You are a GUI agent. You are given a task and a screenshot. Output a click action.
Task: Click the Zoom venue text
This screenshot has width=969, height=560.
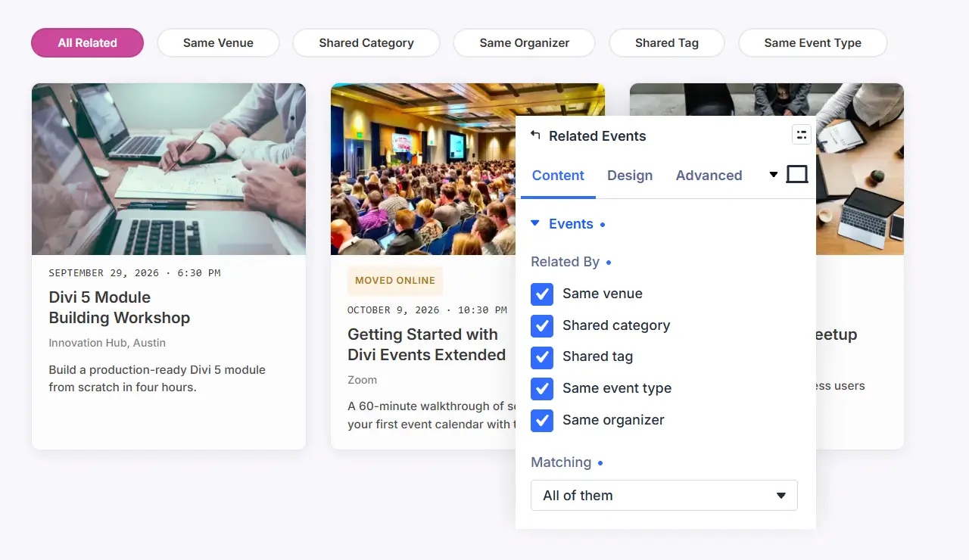[363, 380]
